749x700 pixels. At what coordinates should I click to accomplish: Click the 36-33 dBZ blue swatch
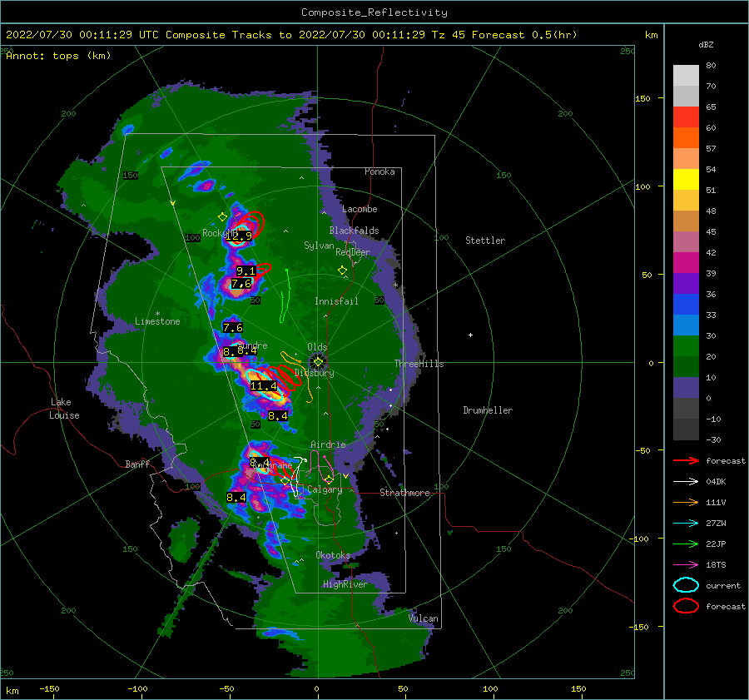(686, 305)
